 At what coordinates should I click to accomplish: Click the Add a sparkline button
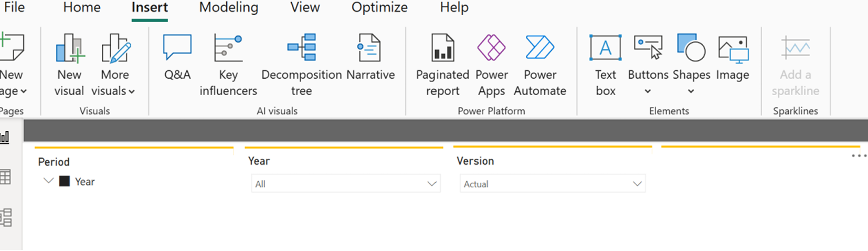[796, 65]
